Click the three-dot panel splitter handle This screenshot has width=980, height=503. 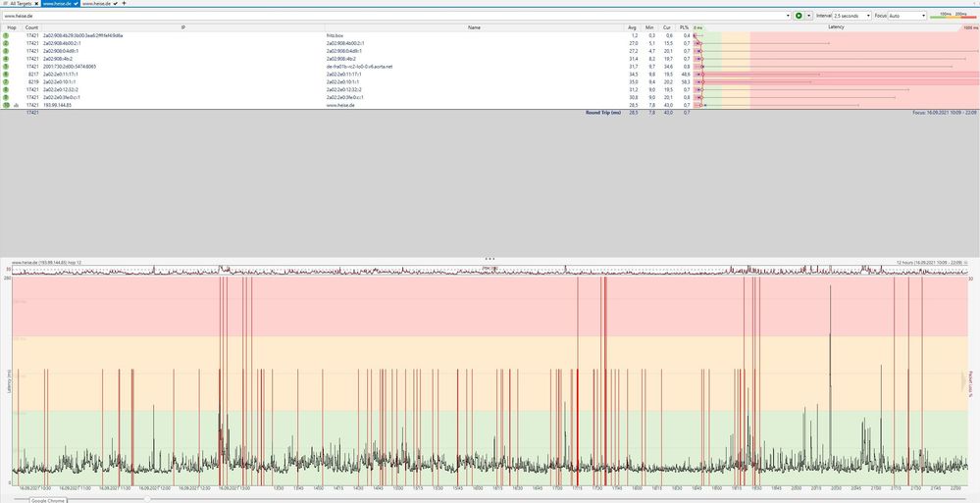490,258
